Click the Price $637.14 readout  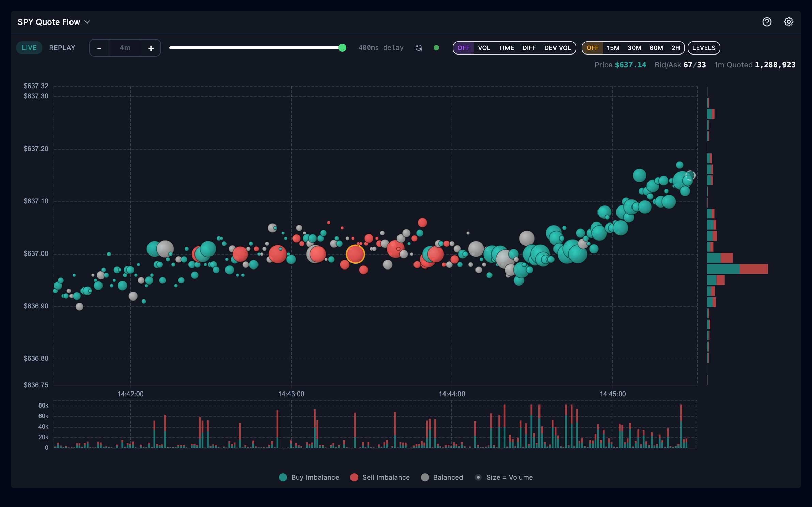click(x=620, y=65)
